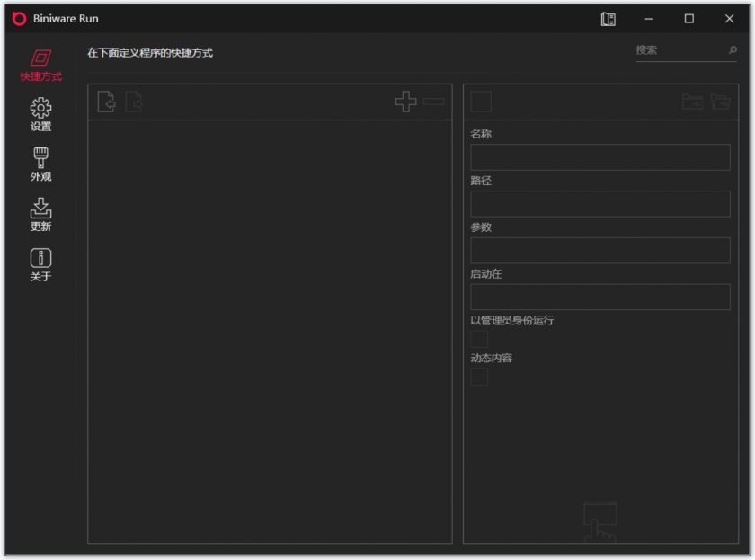Click inside the 路径 path field
The width and height of the screenshot is (755, 560).
tap(600, 204)
